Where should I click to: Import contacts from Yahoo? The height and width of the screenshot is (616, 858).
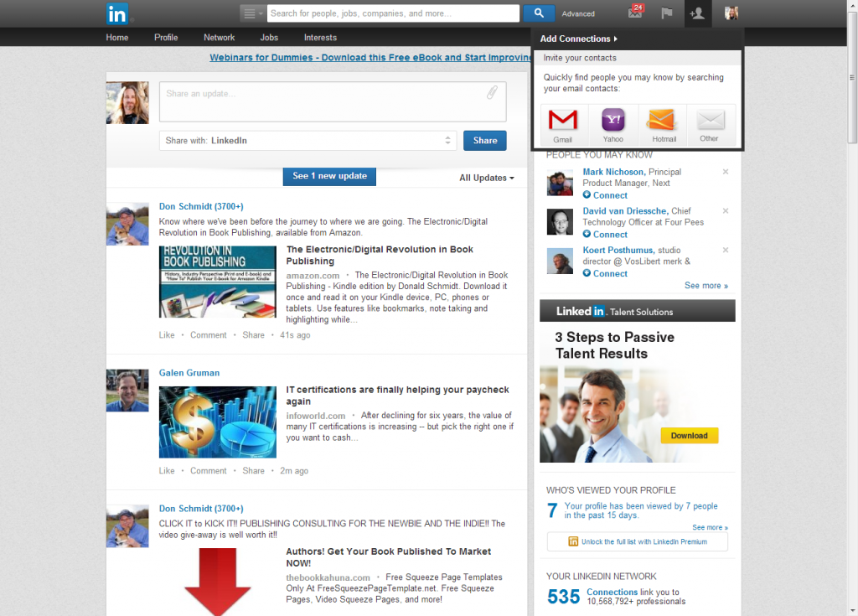pos(612,126)
